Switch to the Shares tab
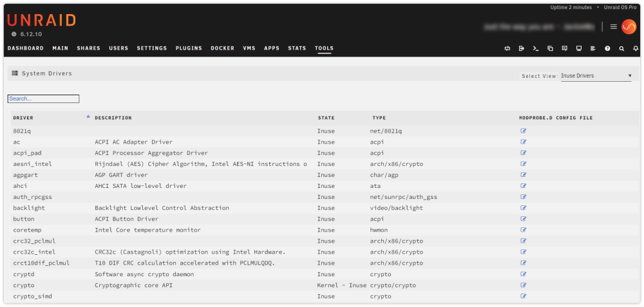 pos(89,48)
